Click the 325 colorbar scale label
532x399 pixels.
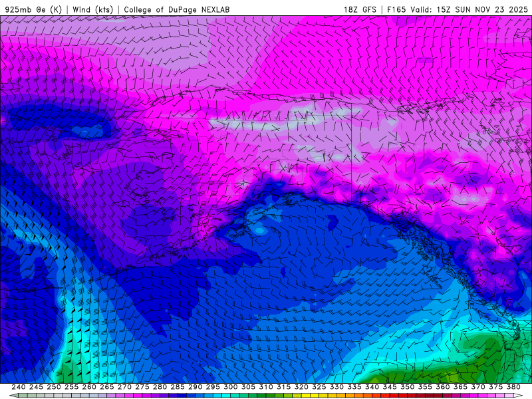click(x=319, y=387)
